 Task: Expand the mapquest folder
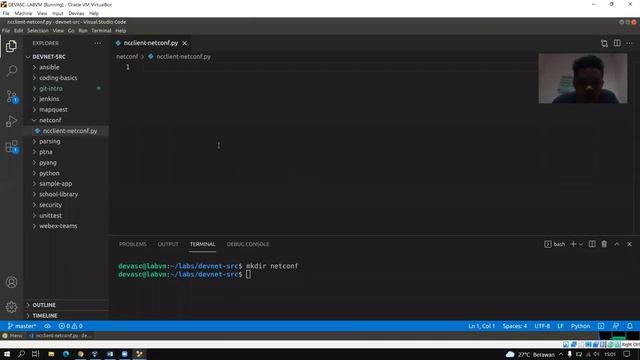[x=53, y=110]
